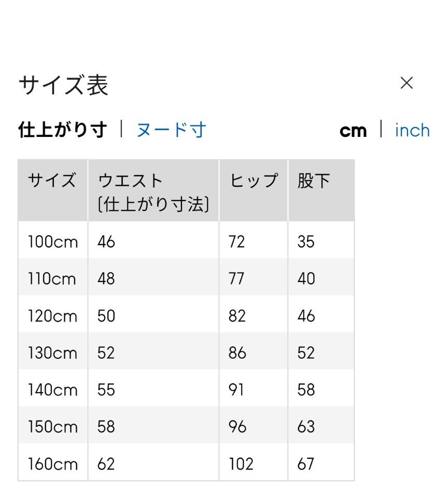Select the 130cm size row label
The width and height of the screenshot is (448, 504).
(x=52, y=353)
